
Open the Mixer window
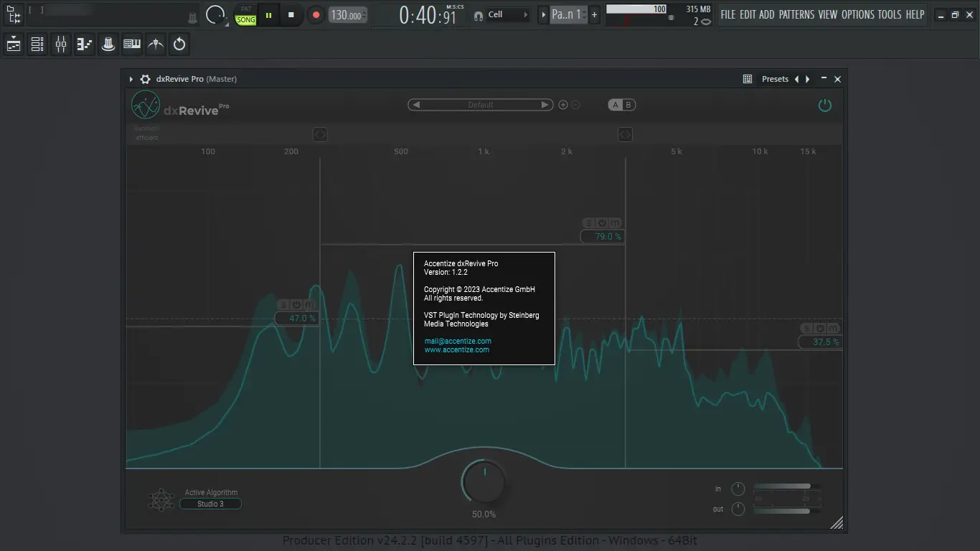(61, 44)
